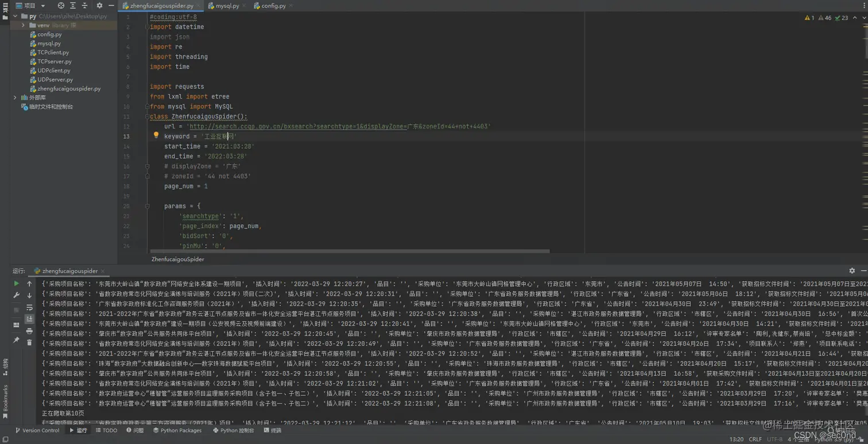Click the yellow intention light bulb

tap(156, 136)
